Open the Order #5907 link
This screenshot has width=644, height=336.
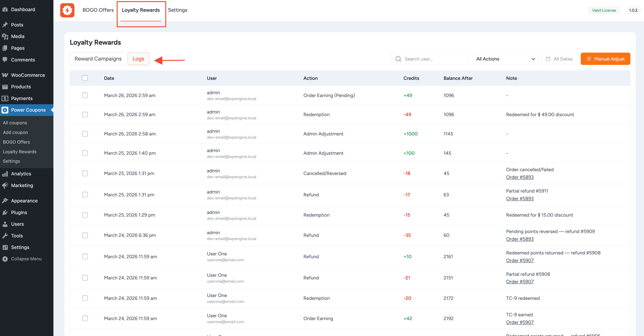coord(520,260)
